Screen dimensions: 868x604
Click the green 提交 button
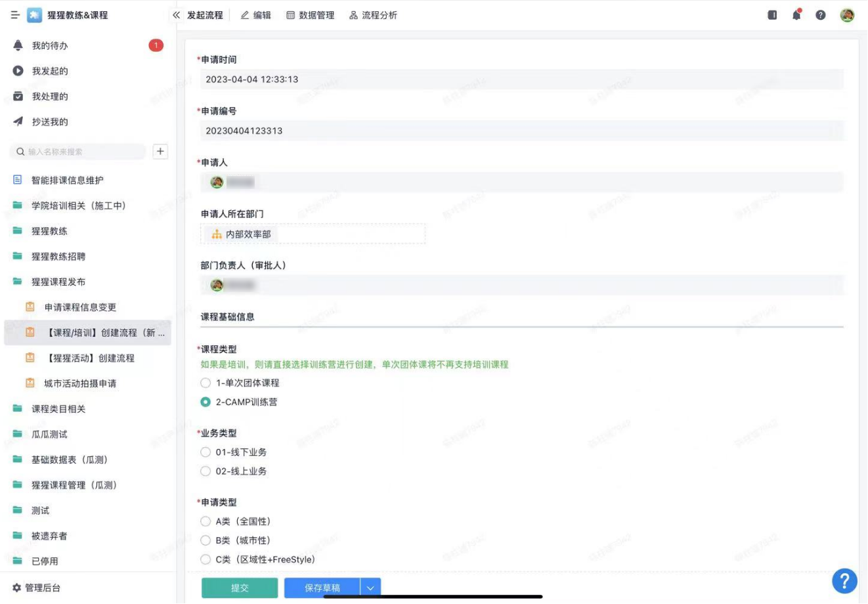tap(240, 588)
